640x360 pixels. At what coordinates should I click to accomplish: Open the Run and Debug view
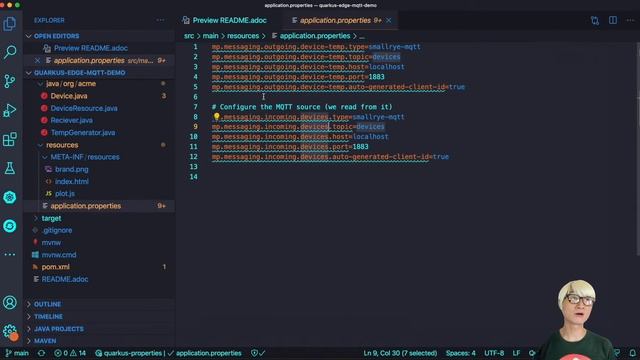[x=10, y=110]
